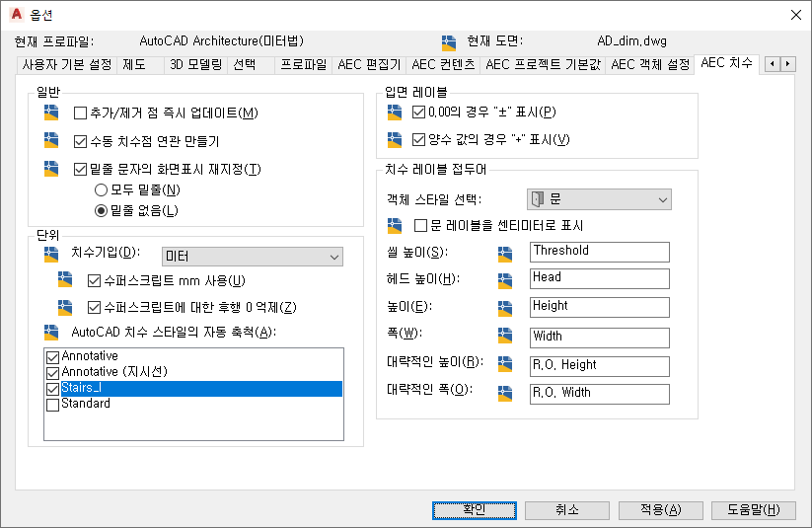Select 모두 밑줄(N) radio button
This screenshot has height=528, width=812.
101,190
